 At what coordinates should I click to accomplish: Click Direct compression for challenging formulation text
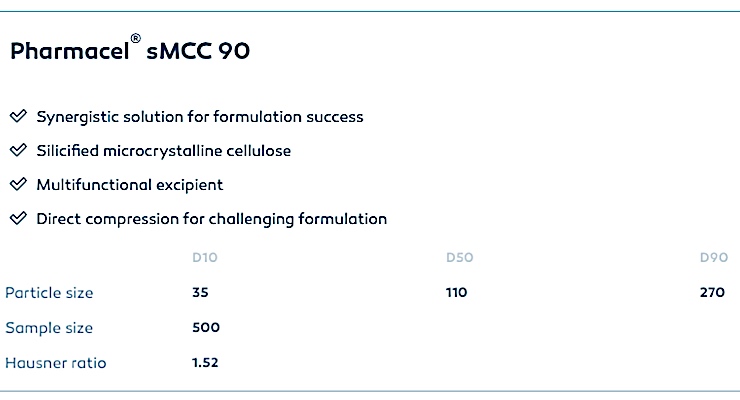[x=211, y=219]
